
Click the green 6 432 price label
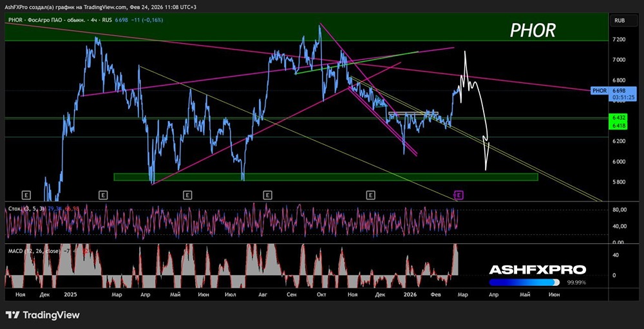pyautogui.click(x=618, y=119)
